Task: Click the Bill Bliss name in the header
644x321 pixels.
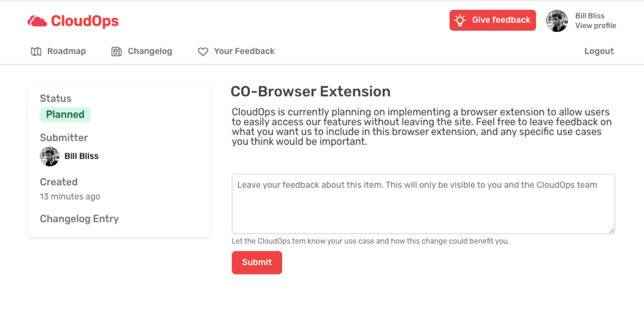Action: click(x=590, y=16)
